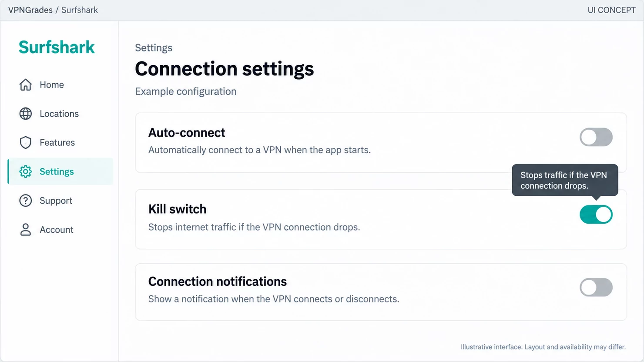Click the Locations globe icon
Image resolution: width=644 pixels, height=362 pixels.
point(26,114)
